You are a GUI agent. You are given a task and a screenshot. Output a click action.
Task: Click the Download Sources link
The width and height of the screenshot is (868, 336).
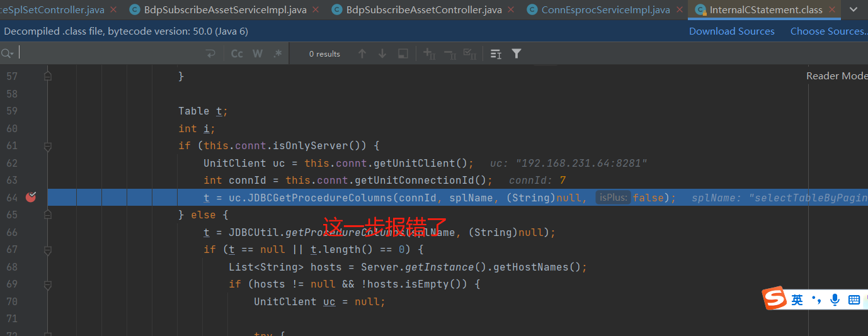731,31
